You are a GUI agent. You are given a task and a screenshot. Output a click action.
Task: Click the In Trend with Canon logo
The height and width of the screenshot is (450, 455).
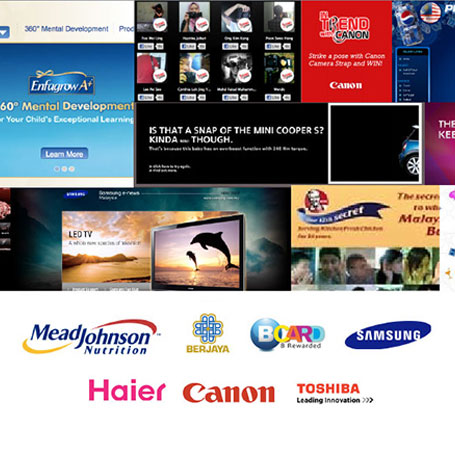(345, 28)
